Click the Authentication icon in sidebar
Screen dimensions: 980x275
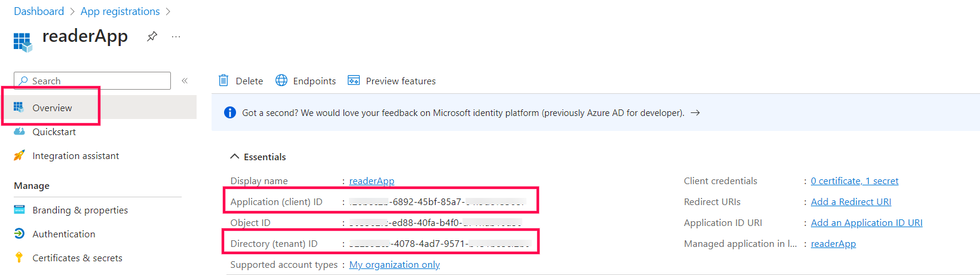point(20,234)
